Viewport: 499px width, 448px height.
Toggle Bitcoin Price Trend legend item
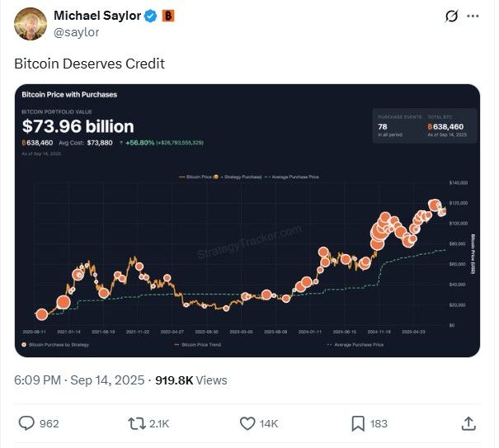pos(198,345)
